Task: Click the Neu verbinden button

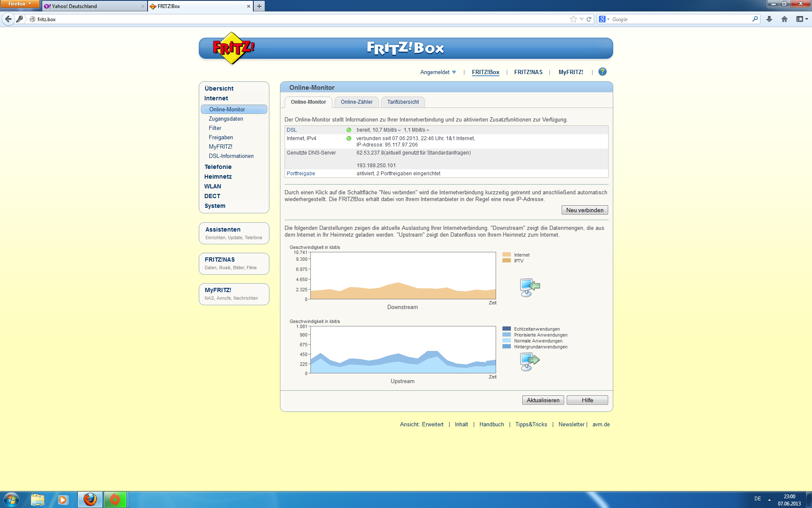Action: pos(584,210)
